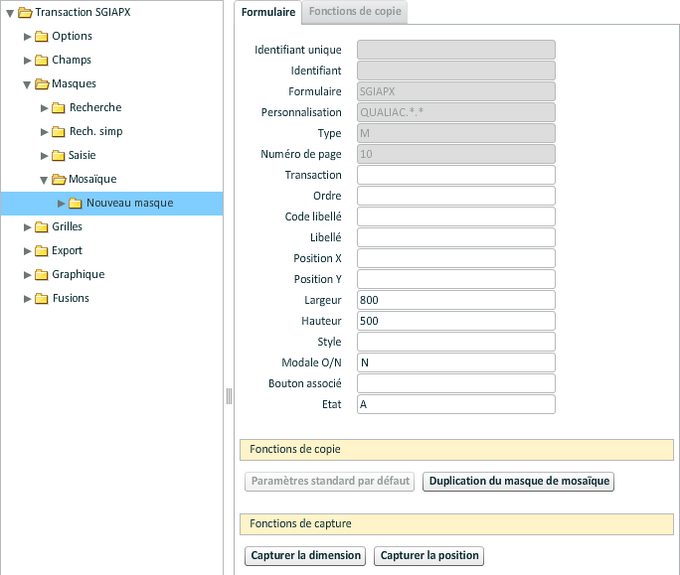The width and height of the screenshot is (680, 575).
Task: Click the Capturer la dimension button
Action: [305, 556]
